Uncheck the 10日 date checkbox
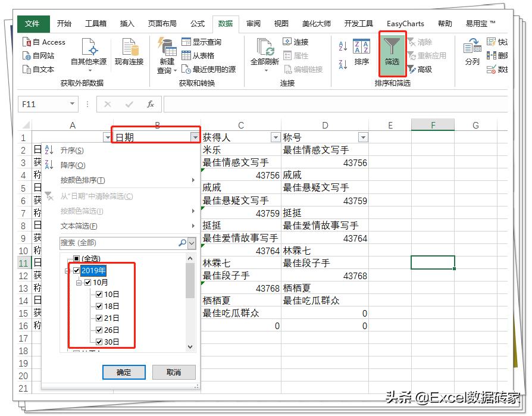Viewport: 532px width, 416px height. click(99, 294)
